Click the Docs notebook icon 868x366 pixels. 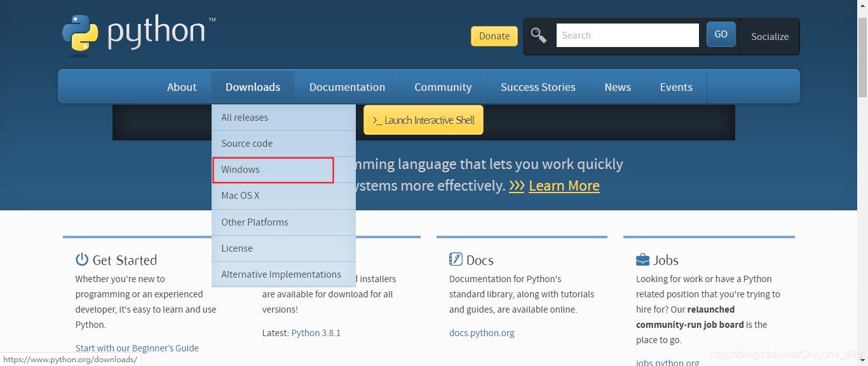point(456,259)
